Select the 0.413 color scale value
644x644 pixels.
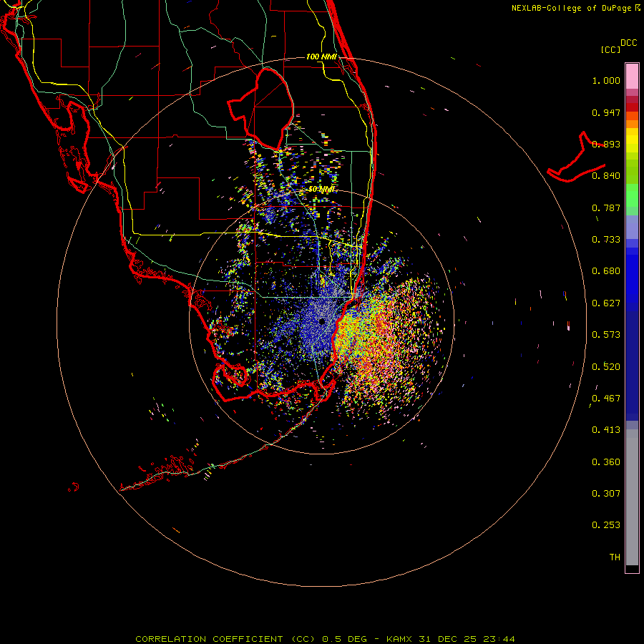pos(606,430)
